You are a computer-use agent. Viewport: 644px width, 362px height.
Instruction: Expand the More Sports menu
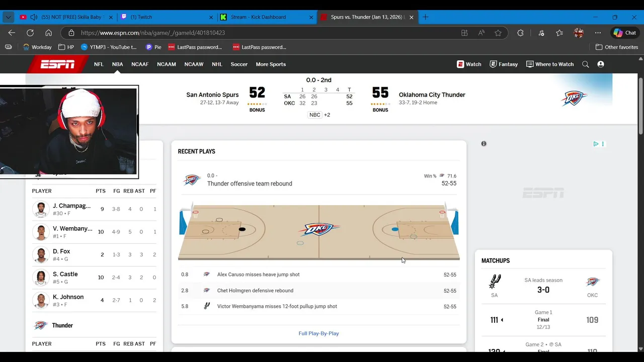pos(271,64)
